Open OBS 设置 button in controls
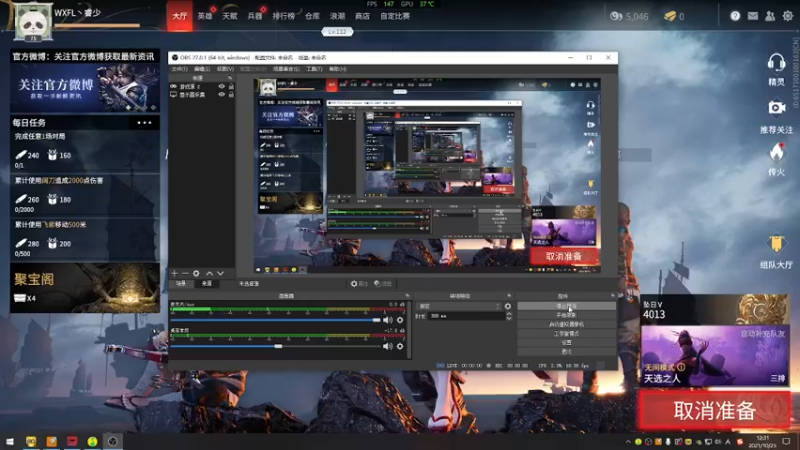800x450 pixels. coord(566,343)
